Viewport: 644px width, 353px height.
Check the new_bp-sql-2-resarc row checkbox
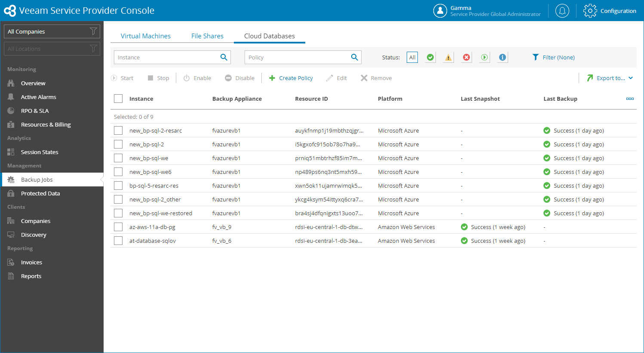click(x=118, y=130)
